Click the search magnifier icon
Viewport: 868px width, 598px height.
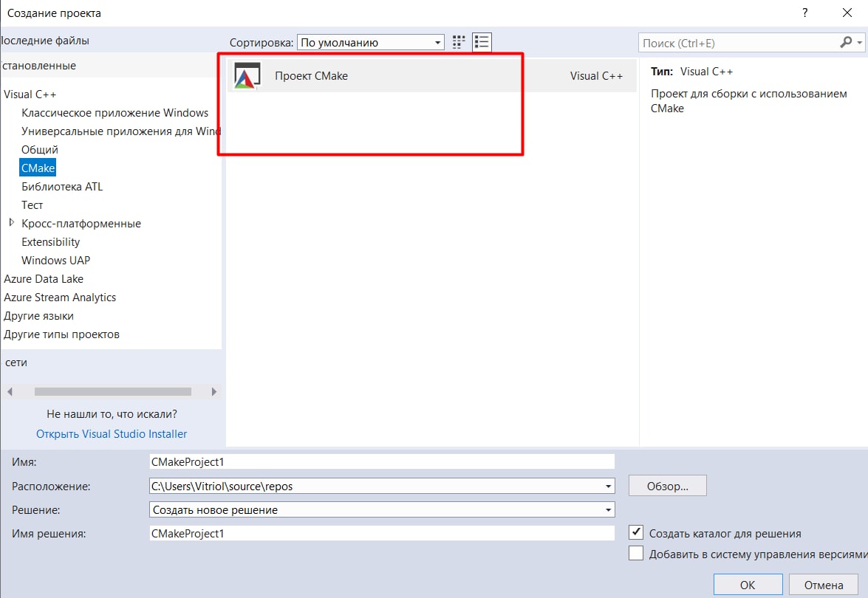point(845,43)
